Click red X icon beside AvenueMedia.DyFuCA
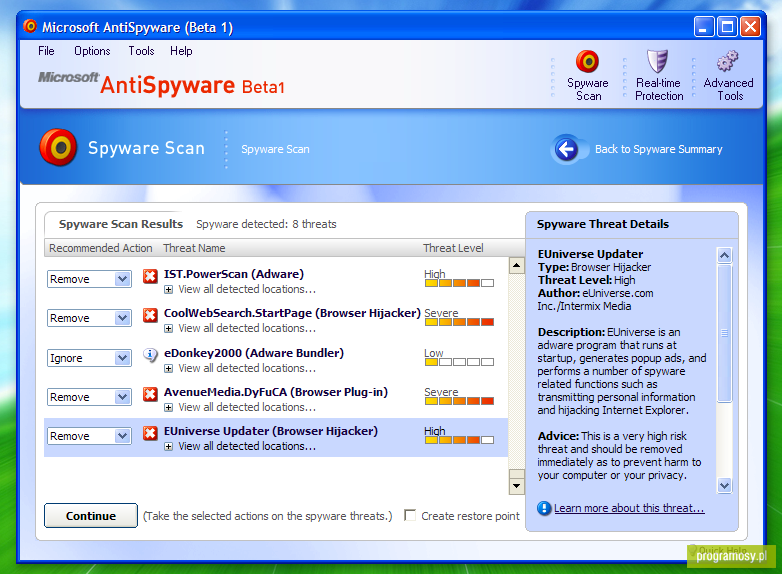This screenshot has height=574, width=782. click(x=150, y=394)
